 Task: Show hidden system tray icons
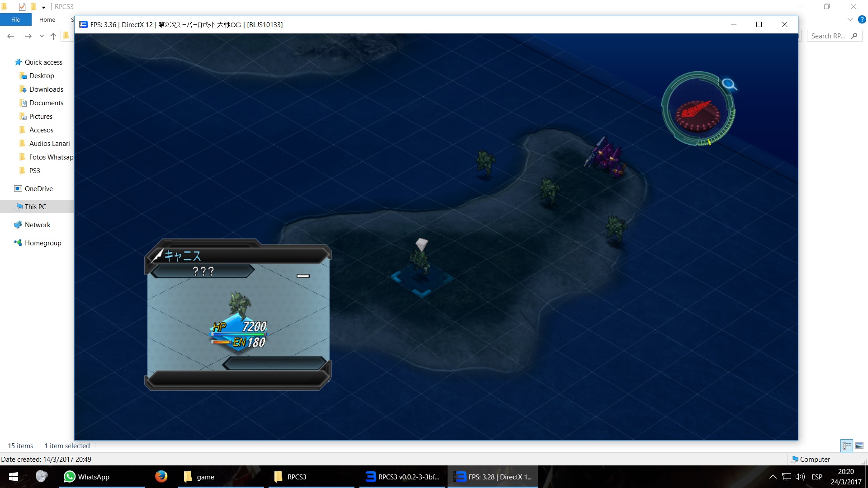pyautogui.click(x=773, y=477)
